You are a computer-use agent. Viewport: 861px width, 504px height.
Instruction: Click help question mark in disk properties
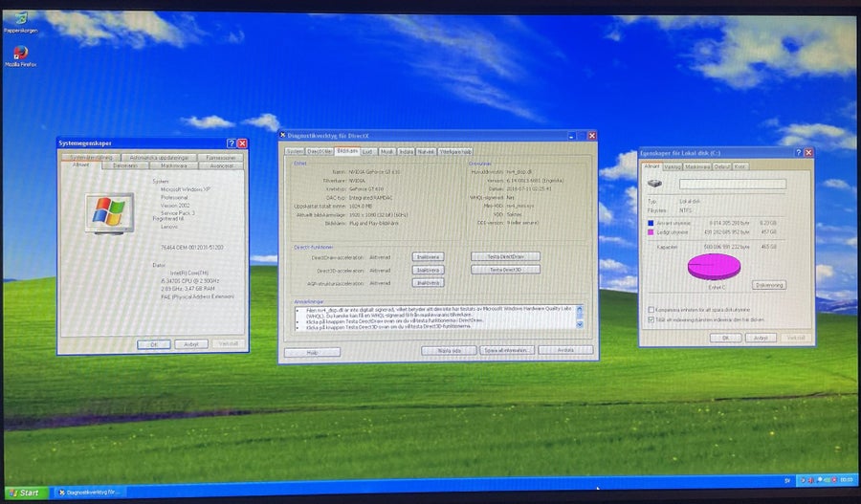[x=799, y=153]
